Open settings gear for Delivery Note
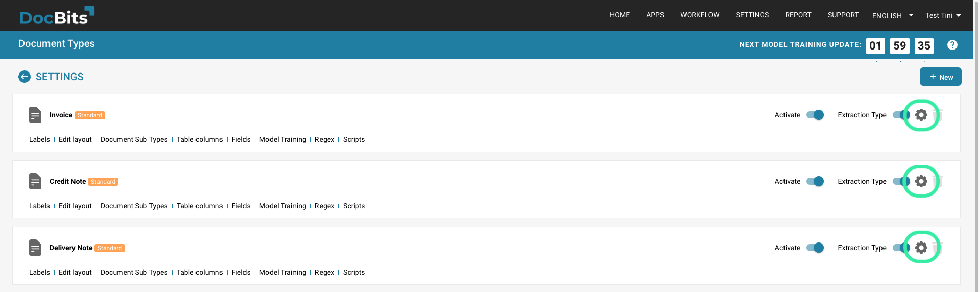Screen dimensions: 980x292 coord(921,248)
